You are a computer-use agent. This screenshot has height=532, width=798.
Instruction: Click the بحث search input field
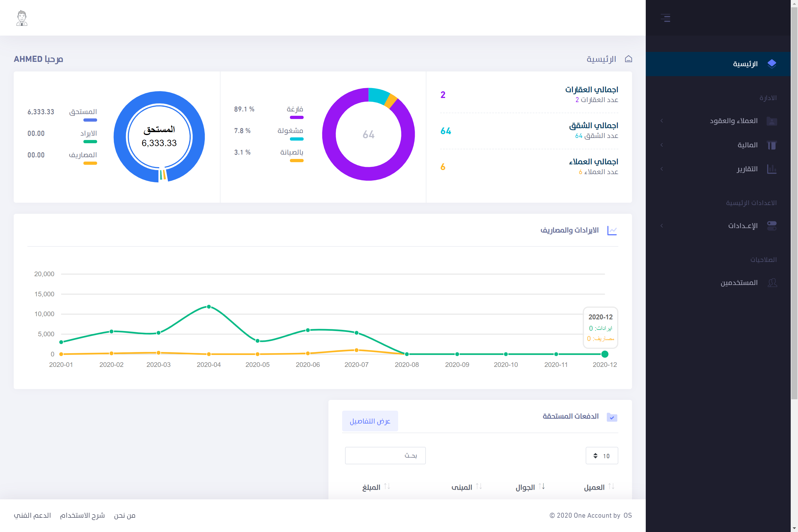coord(385,456)
